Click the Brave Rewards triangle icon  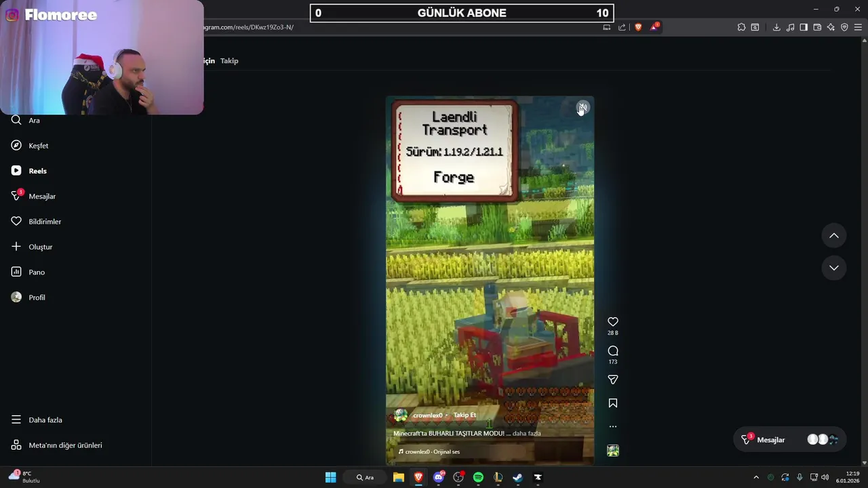click(654, 27)
